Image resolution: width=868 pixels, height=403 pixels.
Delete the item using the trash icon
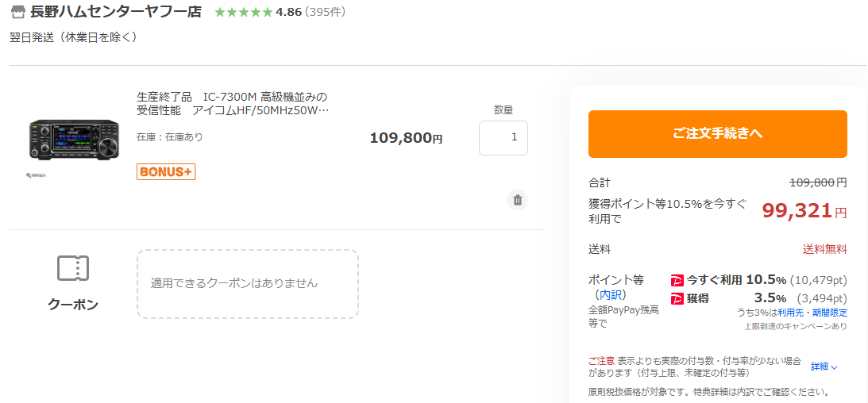(x=518, y=200)
